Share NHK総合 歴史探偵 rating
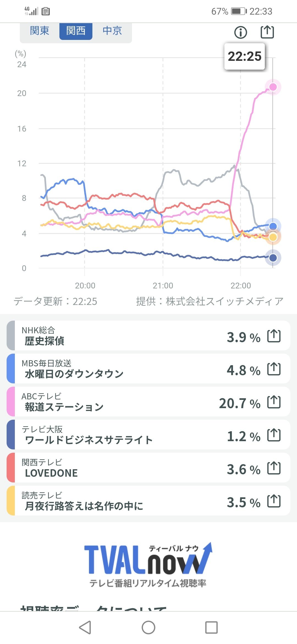297x644 pixels. (x=274, y=336)
